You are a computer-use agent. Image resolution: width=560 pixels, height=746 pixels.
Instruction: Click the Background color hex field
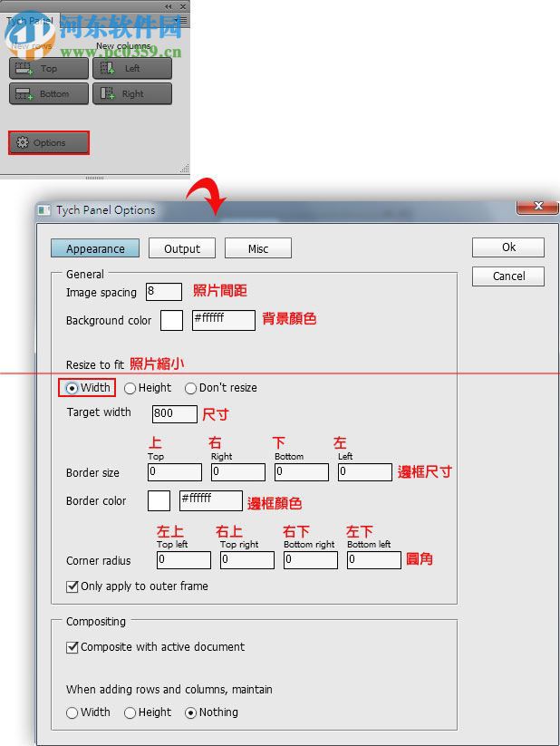(x=224, y=320)
